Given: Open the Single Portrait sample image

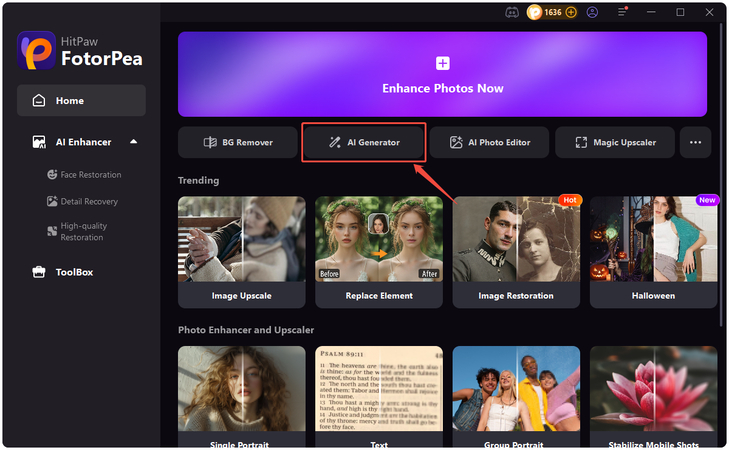Looking at the screenshot, I should pyautogui.click(x=242, y=389).
